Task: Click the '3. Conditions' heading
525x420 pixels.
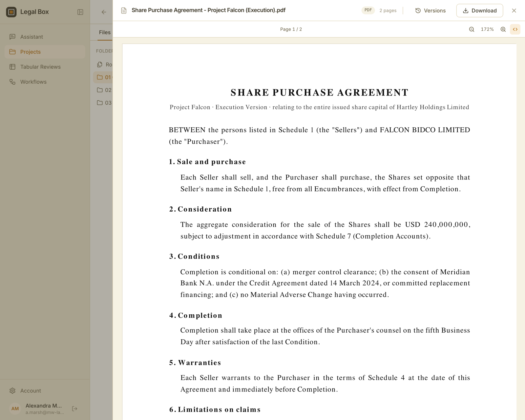Action: pyautogui.click(x=194, y=256)
